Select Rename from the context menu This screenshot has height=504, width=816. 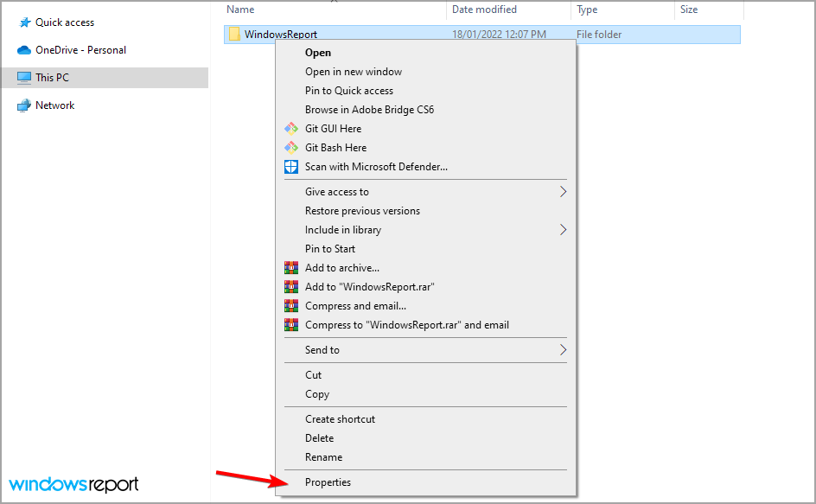coord(323,457)
